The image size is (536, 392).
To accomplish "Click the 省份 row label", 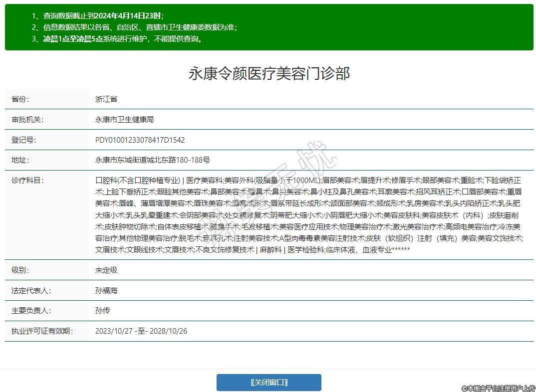I will point(20,99).
